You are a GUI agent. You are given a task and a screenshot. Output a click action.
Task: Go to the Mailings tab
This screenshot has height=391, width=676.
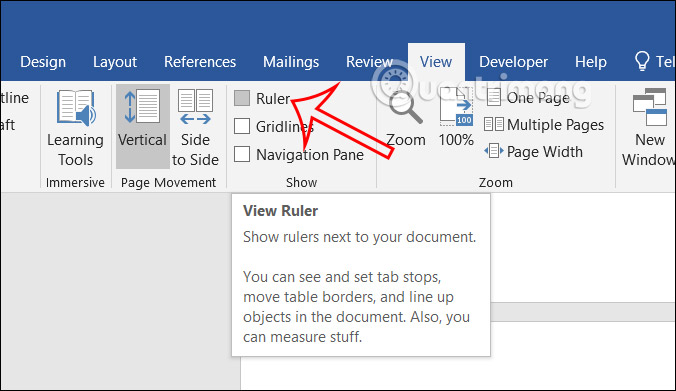pyautogui.click(x=291, y=62)
